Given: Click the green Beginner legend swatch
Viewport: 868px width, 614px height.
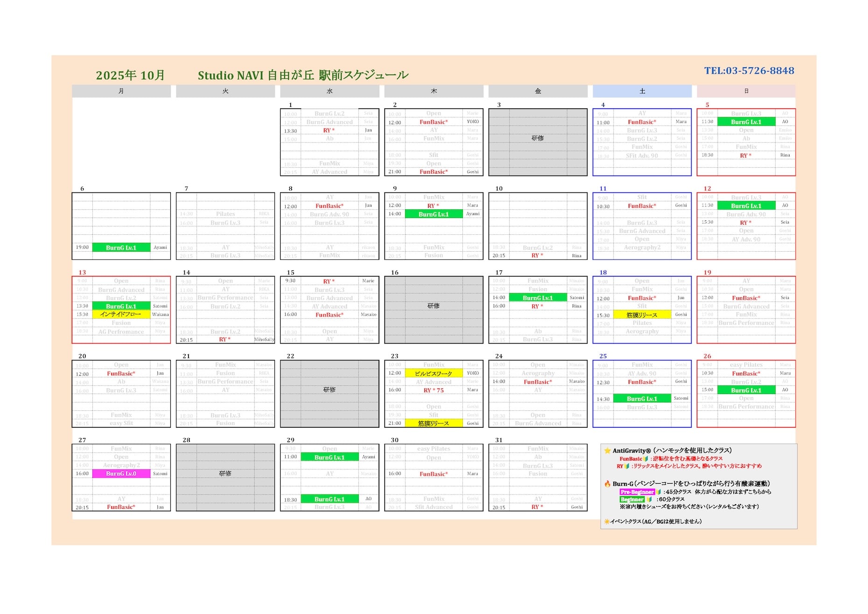Looking at the screenshot, I should [x=632, y=500].
